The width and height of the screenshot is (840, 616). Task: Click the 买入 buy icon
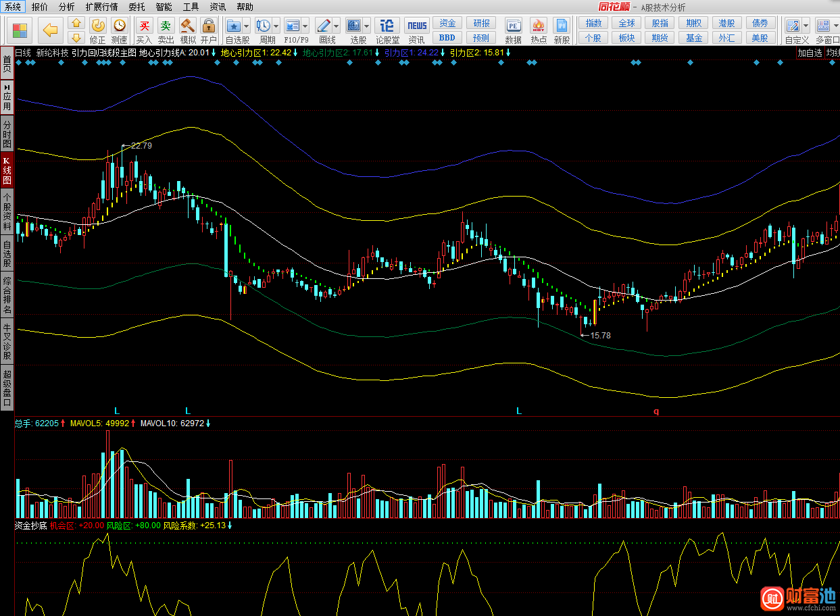144,26
